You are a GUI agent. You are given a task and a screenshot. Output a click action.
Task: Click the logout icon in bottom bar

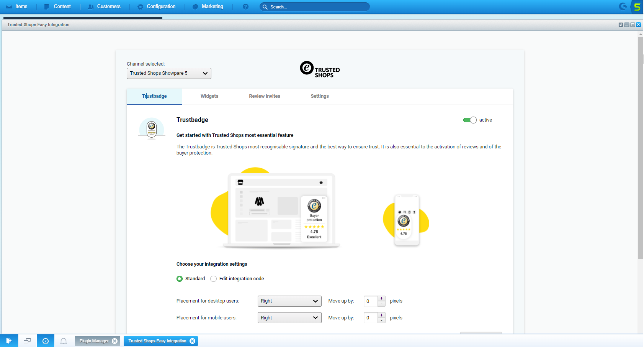coord(9,341)
